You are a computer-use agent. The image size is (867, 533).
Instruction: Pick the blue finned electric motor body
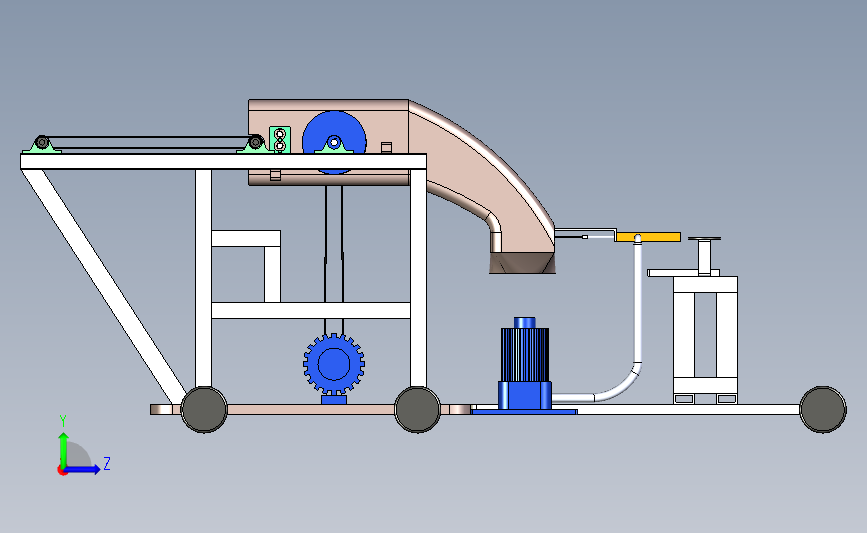click(525, 355)
